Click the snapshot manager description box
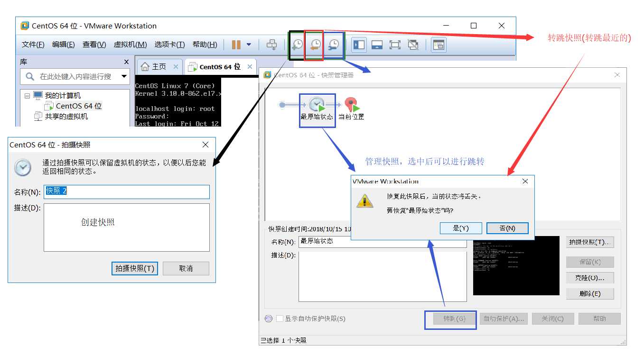 point(383,276)
